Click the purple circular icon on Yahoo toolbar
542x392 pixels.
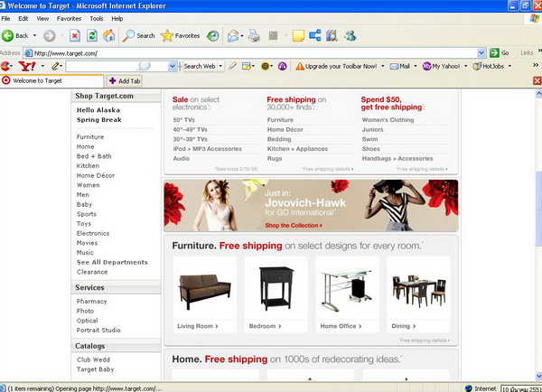click(x=283, y=66)
